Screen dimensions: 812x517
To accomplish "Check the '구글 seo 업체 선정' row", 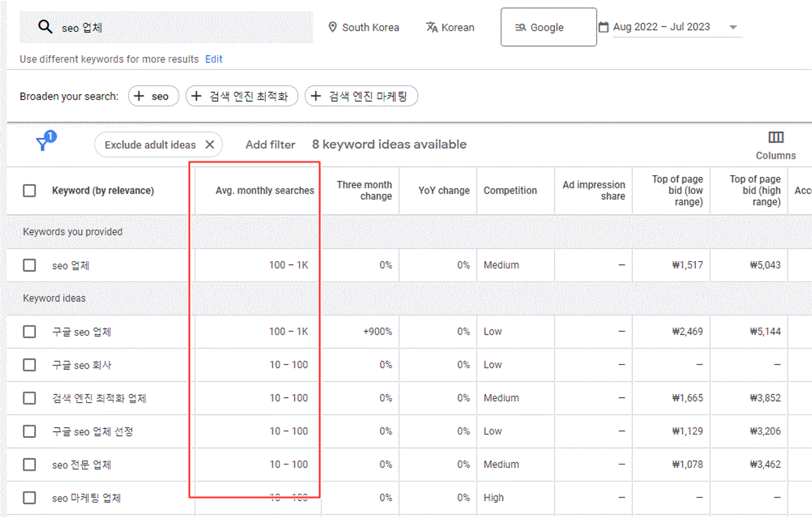I will click(x=29, y=431).
